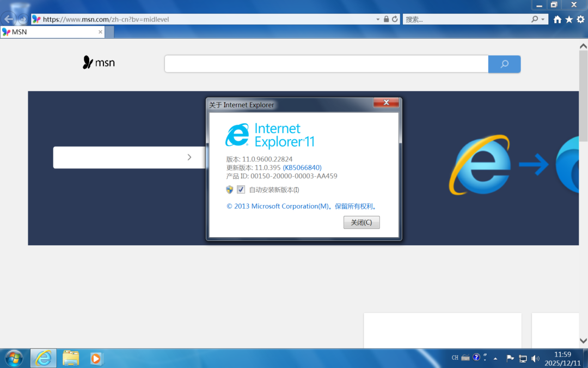The height and width of the screenshot is (368, 588).
Task: Click the vertical scrollbar thumb
Action: 583,96
